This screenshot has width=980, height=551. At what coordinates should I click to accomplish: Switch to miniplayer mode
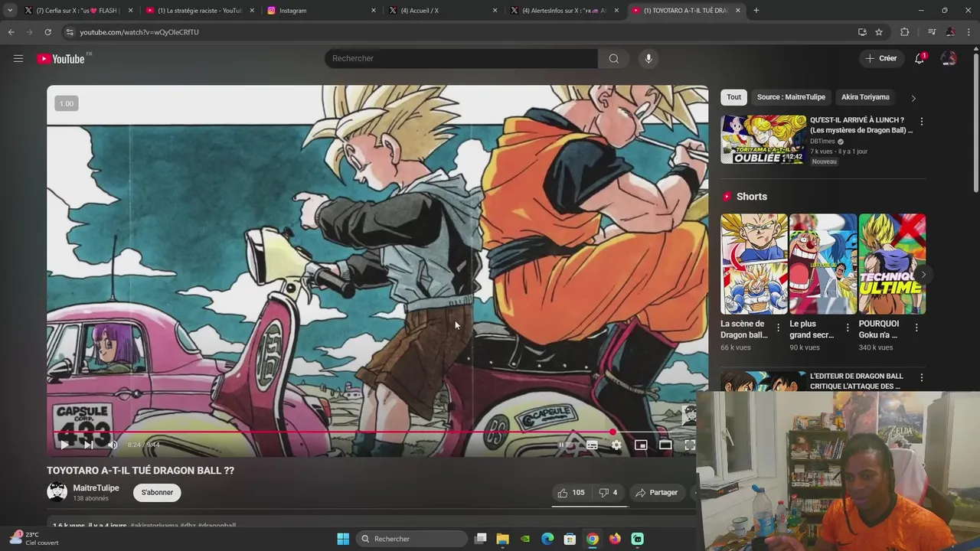(x=641, y=445)
